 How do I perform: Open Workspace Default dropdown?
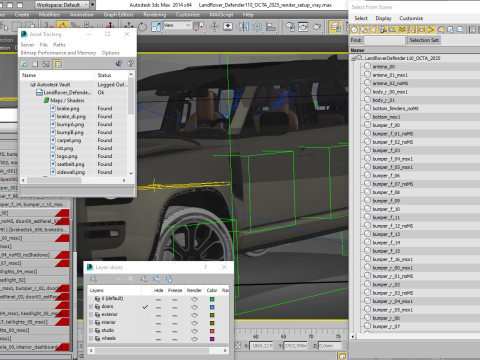62,5
